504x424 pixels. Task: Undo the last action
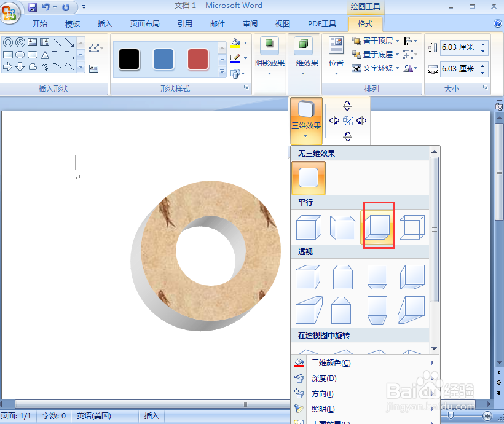coord(46,7)
